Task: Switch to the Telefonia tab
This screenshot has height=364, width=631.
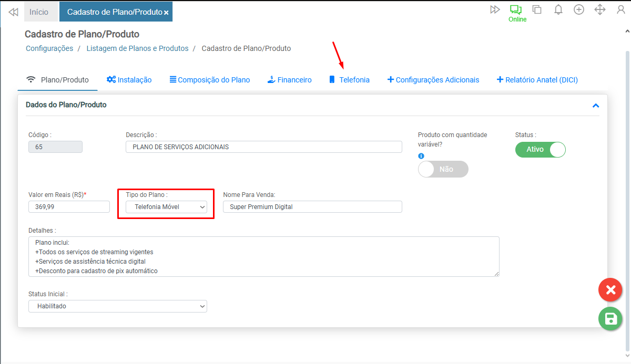Action: (349, 80)
